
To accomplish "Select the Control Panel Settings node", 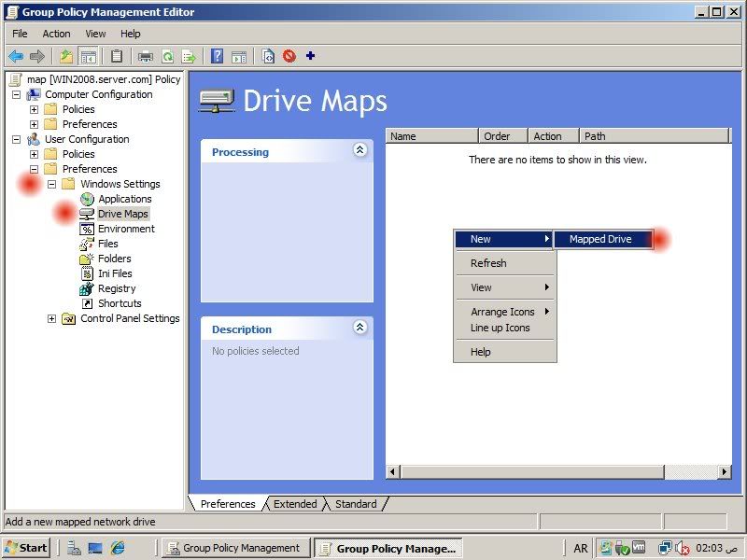I will (x=130, y=318).
